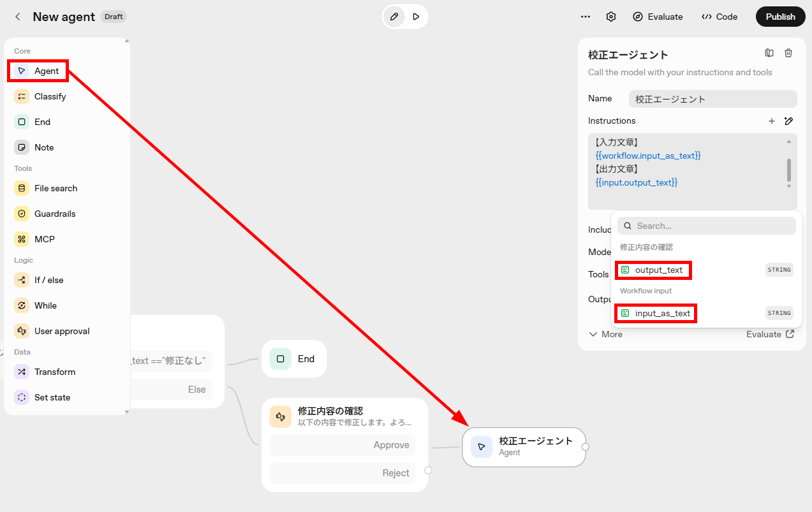Generate instructions with magic pencil icon
Image resolution: width=812 pixels, height=512 pixels.
(788, 121)
